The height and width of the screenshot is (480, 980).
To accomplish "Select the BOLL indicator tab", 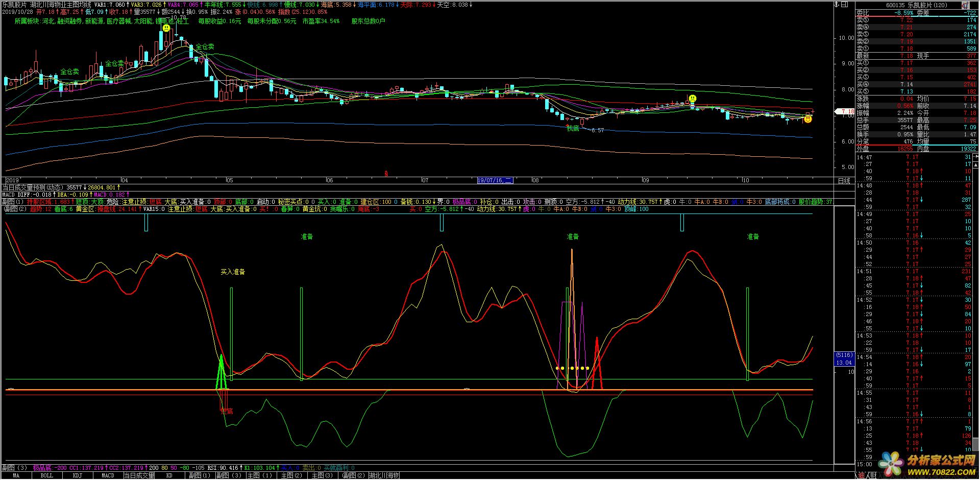I will (x=46, y=476).
